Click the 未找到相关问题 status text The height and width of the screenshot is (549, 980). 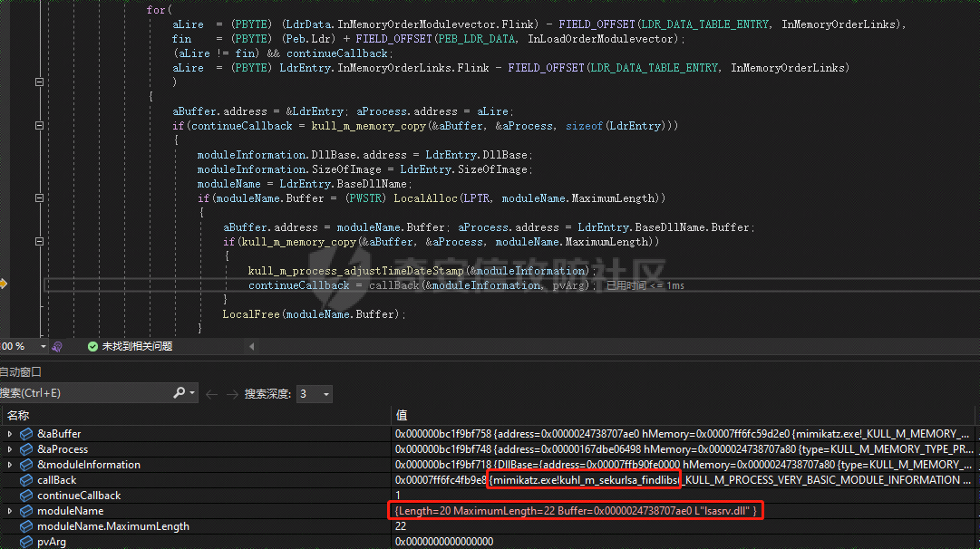coord(137,346)
